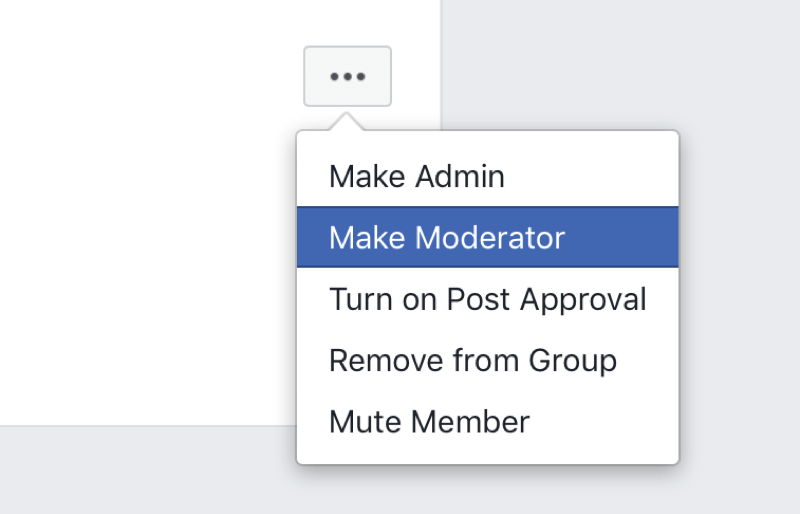Select Make Admin from the menu
The image size is (800, 514).
tap(488, 176)
